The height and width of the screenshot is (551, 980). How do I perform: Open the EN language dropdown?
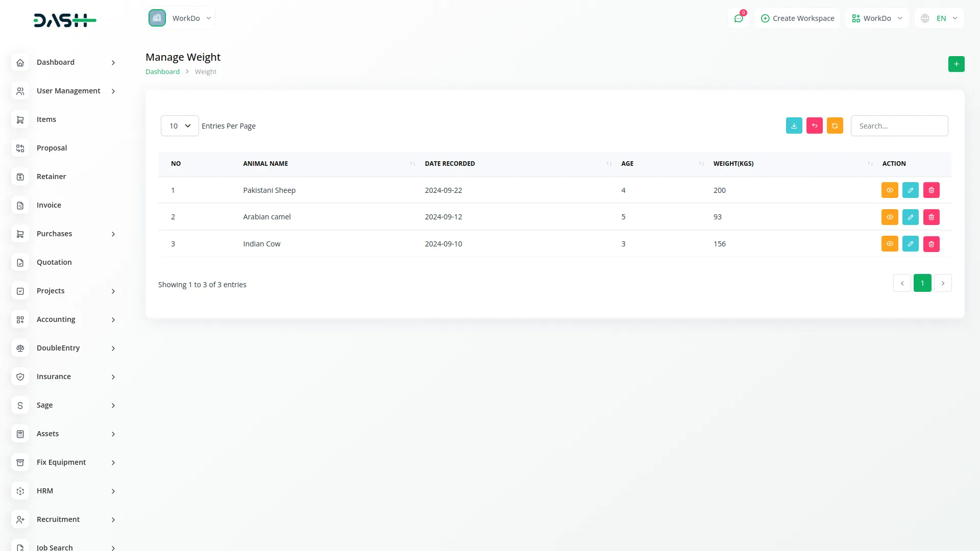940,18
